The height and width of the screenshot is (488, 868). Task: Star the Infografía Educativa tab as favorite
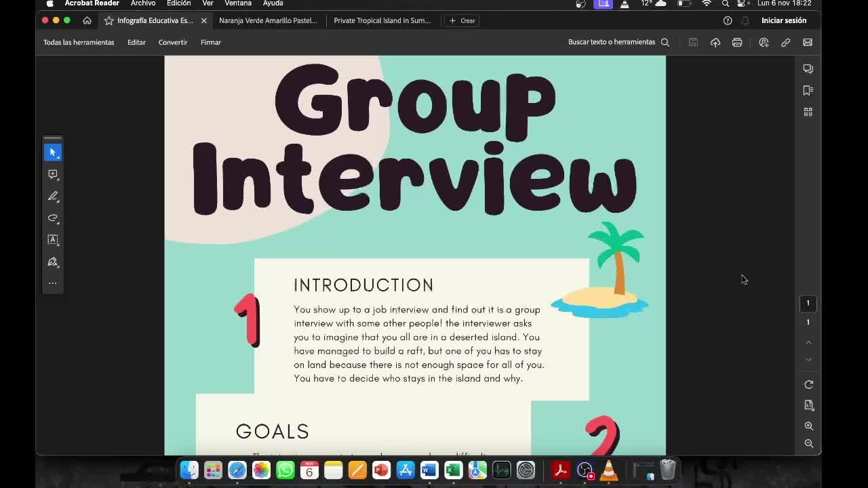pos(108,20)
